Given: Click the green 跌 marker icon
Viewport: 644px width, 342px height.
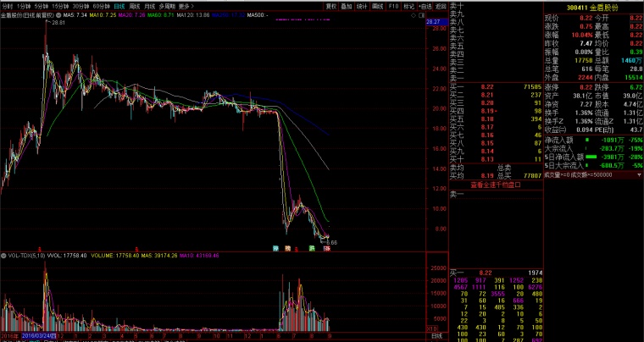Looking at the screenshot, I should click(x=312, y=248).
